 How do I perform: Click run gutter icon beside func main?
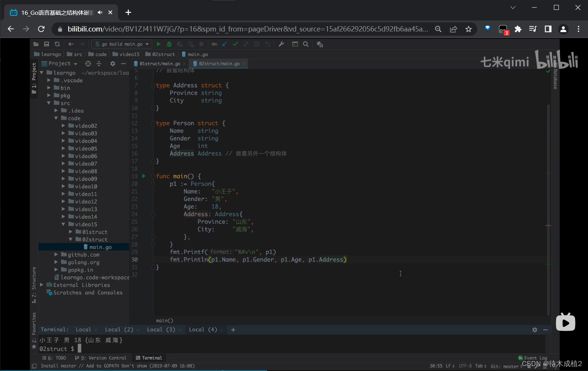(x=144, y=176)
